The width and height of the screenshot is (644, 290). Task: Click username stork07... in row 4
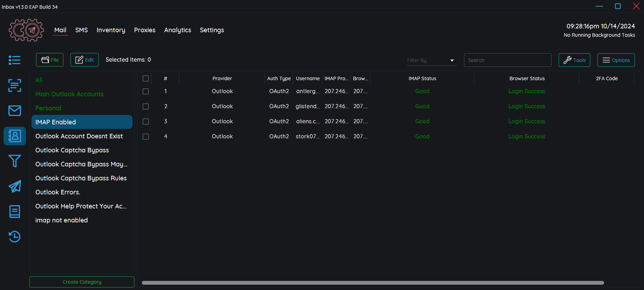(x=308, y=137)
